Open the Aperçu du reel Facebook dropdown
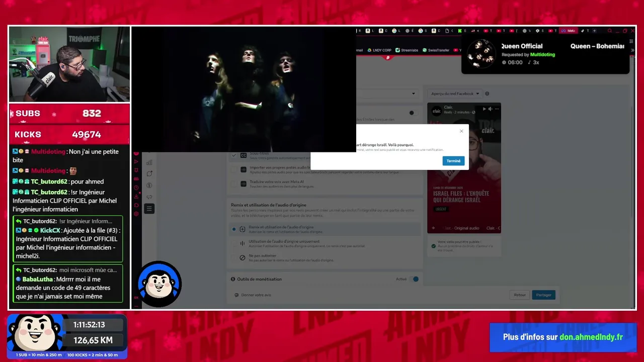Screen dimensions: 644x362 coord(455,94)
